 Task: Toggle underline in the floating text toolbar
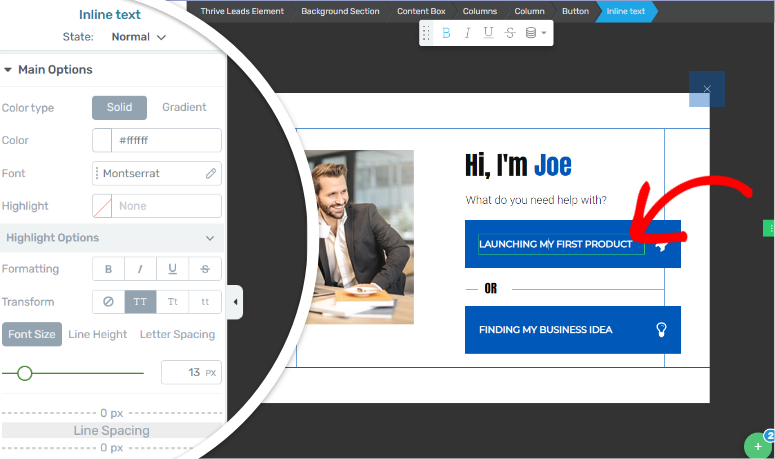click(x=488, y=33)
